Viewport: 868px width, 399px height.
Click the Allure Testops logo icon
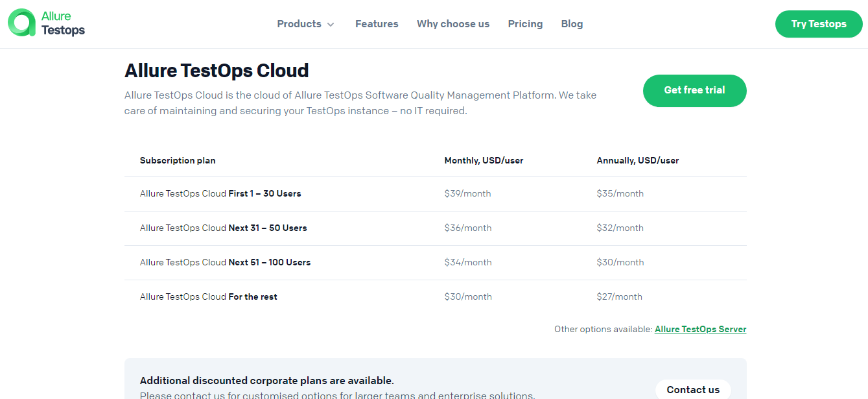coord(21,23)
